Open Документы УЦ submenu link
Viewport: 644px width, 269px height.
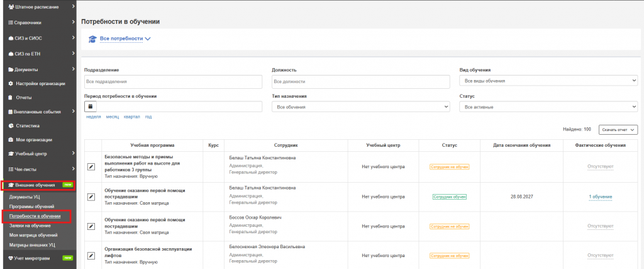pos(25,197)
